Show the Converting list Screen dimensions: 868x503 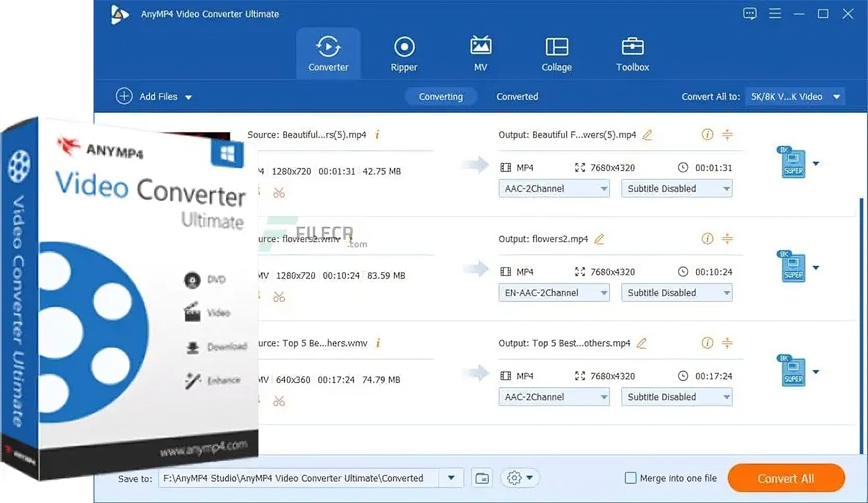(x=441, y=97)
